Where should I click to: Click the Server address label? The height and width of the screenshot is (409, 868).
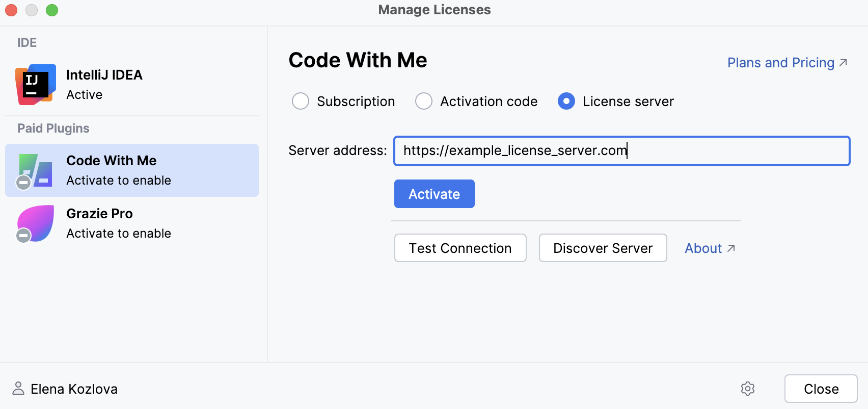coord(338,150)
